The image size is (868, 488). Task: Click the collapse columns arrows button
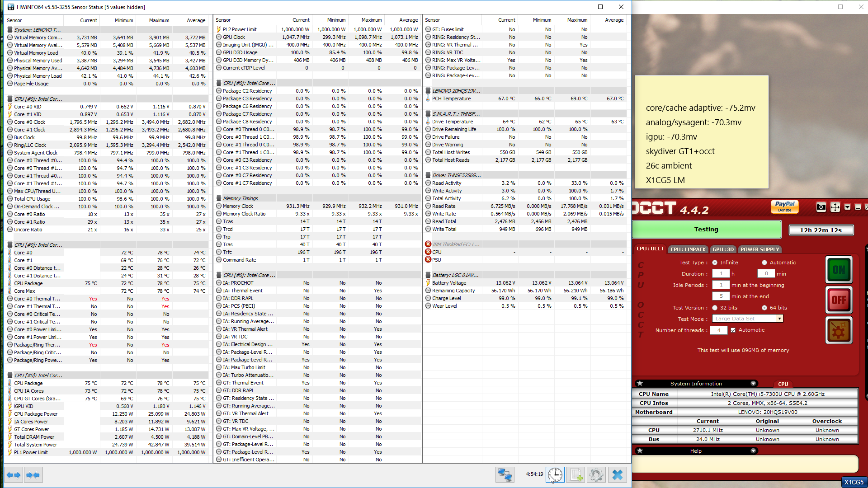(x=33, y=475)
